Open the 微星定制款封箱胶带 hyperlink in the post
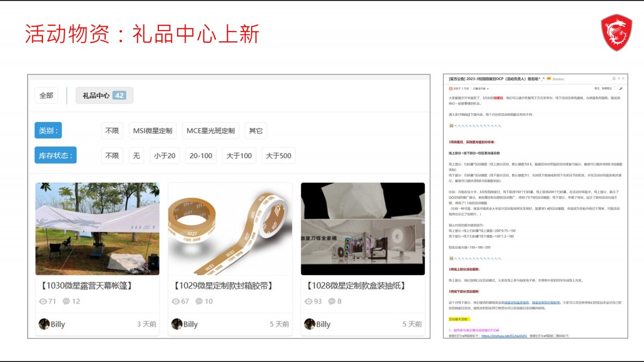 click(x=546, y=302)
